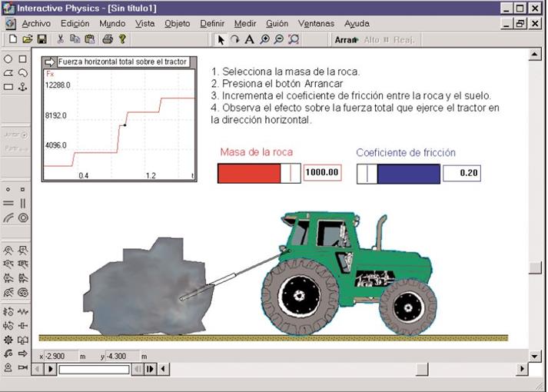Select the Square body tool
Viewport: 548px width, 392px height.
[x=23, y=59]
